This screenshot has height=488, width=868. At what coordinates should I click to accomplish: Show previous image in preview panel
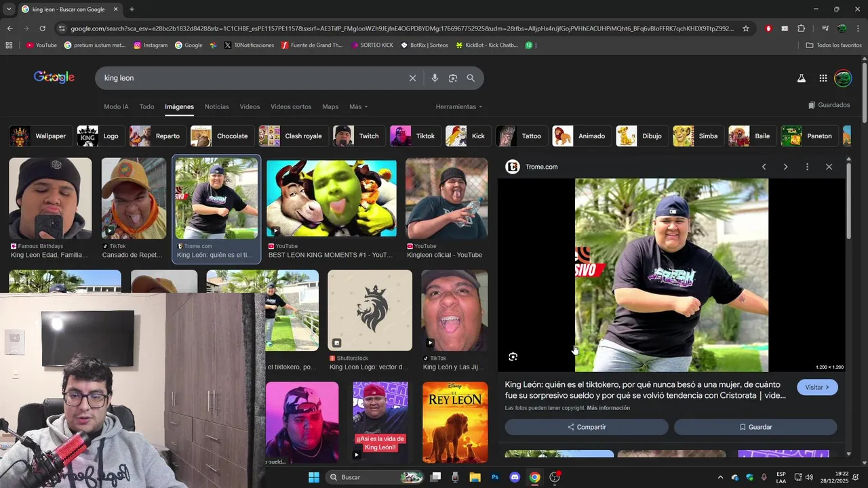click(x=764, y=167)
